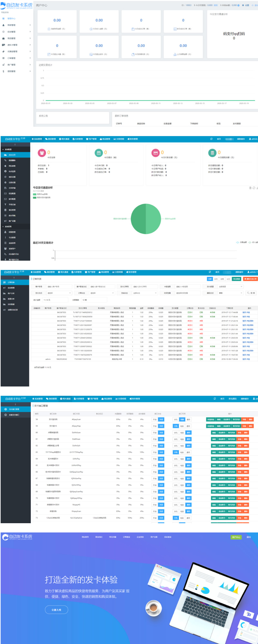This screenshot has height=644, width=258.
Task: Click the 立即入驻 button on landing page
Action: pyautogui.click(x=56, y=610)
